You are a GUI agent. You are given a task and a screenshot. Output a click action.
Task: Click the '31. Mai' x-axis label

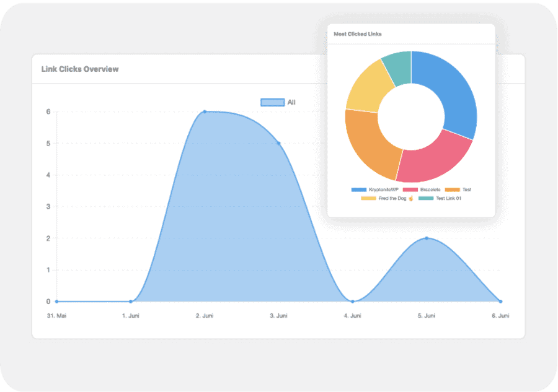click(56, 316)
